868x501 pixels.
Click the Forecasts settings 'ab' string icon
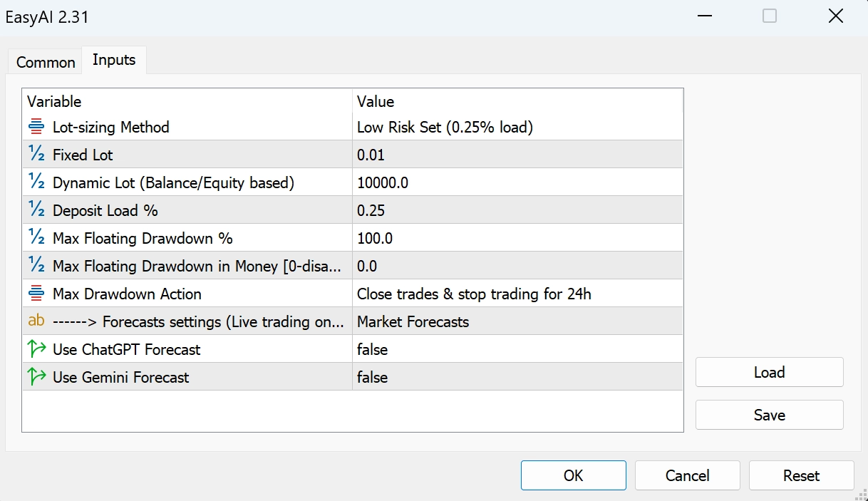[36, 321]
